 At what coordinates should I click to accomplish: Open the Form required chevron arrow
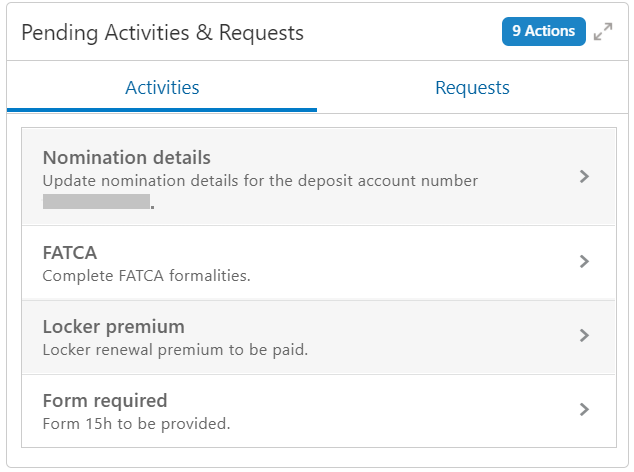[x=585, y=410]
